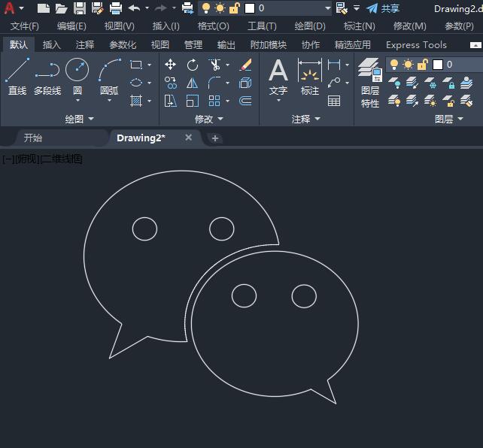The image size is (483, 448).
Task: Click the viewport [-] control label
Action: (x=8, y=159)
